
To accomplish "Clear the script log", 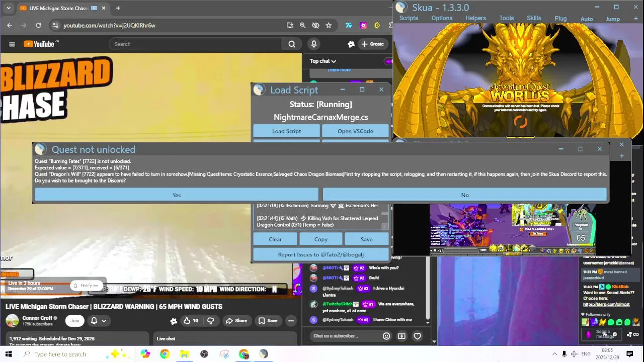I will click(275, 239).
